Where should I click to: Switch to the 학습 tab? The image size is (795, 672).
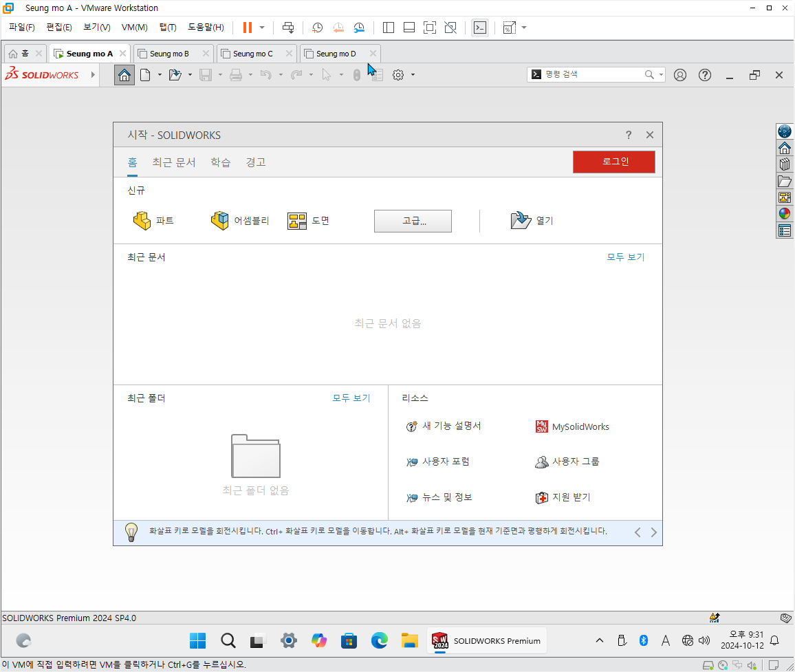pos(221,162)
